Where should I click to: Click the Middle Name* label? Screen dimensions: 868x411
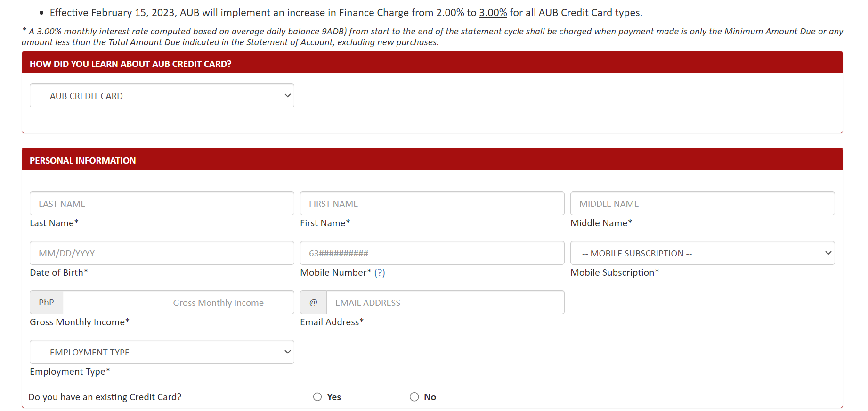(601, 223)
